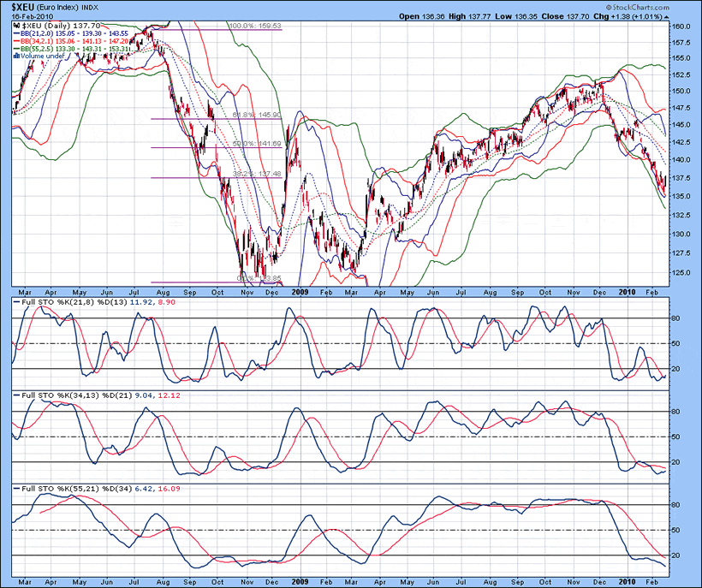Select the 100.0% Fibonacci level label 159.53
The image size is (702, 588).
coord(256,26)
